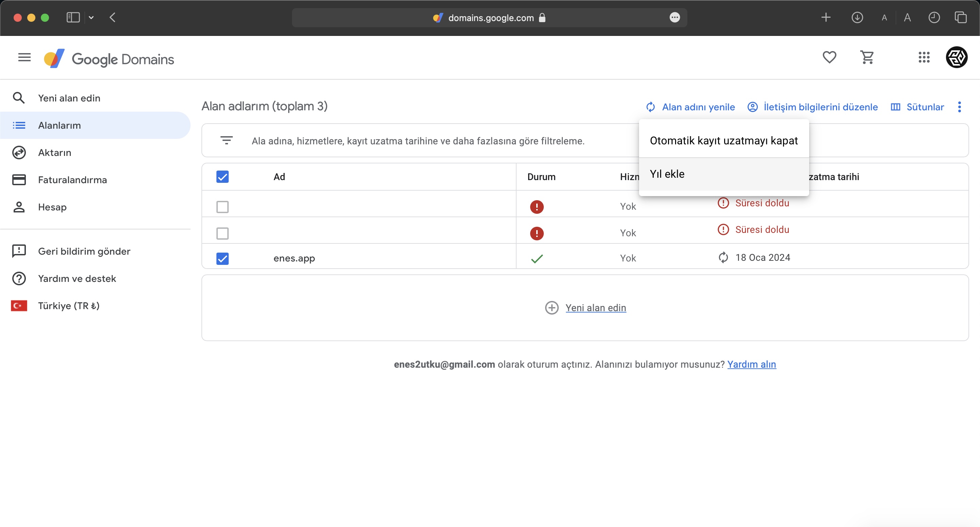Select Otomatik kayıt uzatmayı kapat
The image size is (980, 527).
click(723, 141)
